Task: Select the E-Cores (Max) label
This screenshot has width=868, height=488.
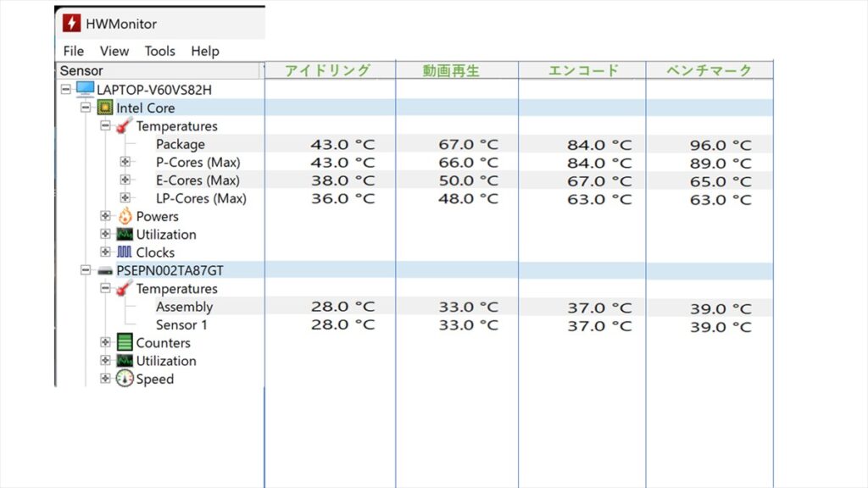Action: 198,180
